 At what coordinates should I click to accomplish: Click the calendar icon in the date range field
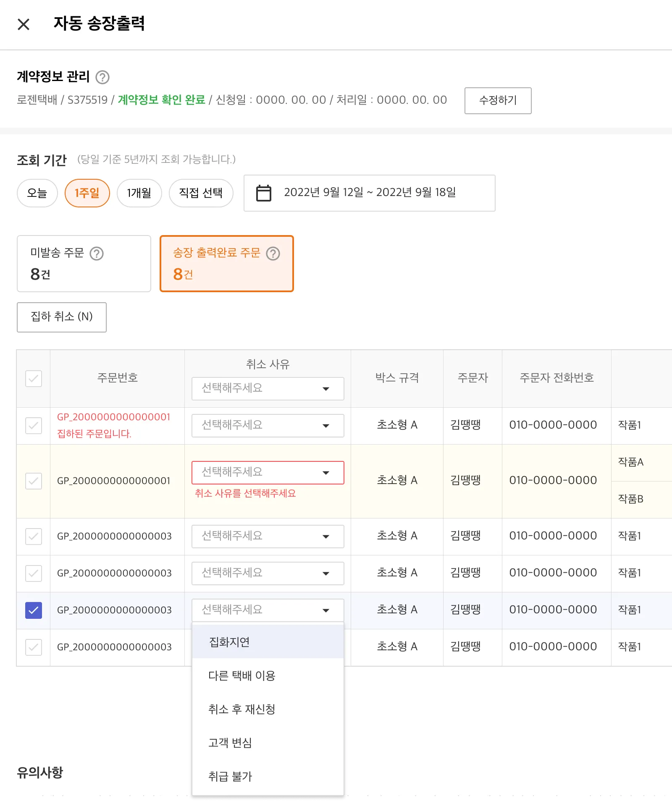pyautogui.click(x=264, y=193)
